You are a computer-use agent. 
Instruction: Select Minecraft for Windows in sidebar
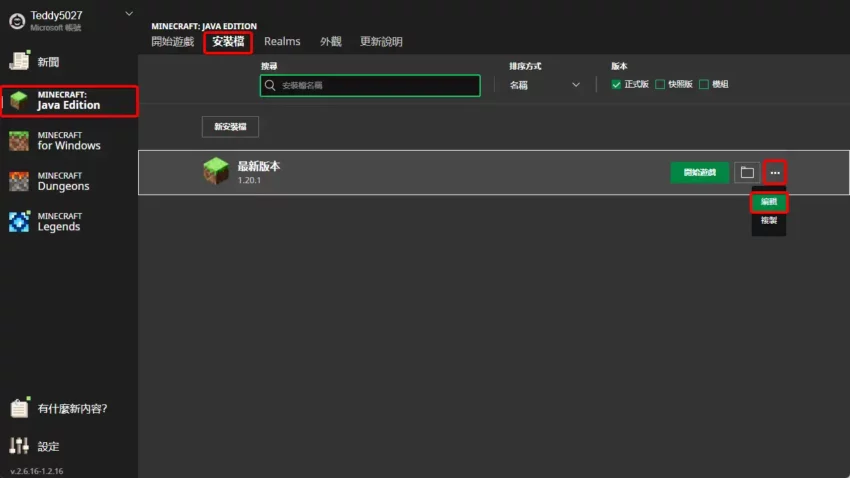click(x=69, y=141)
